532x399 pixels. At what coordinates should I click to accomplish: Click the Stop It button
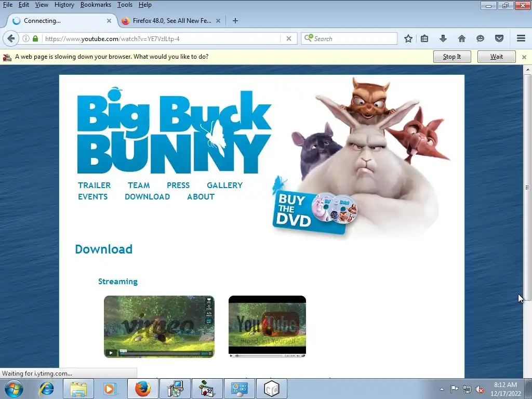click(x=452, y=57)
